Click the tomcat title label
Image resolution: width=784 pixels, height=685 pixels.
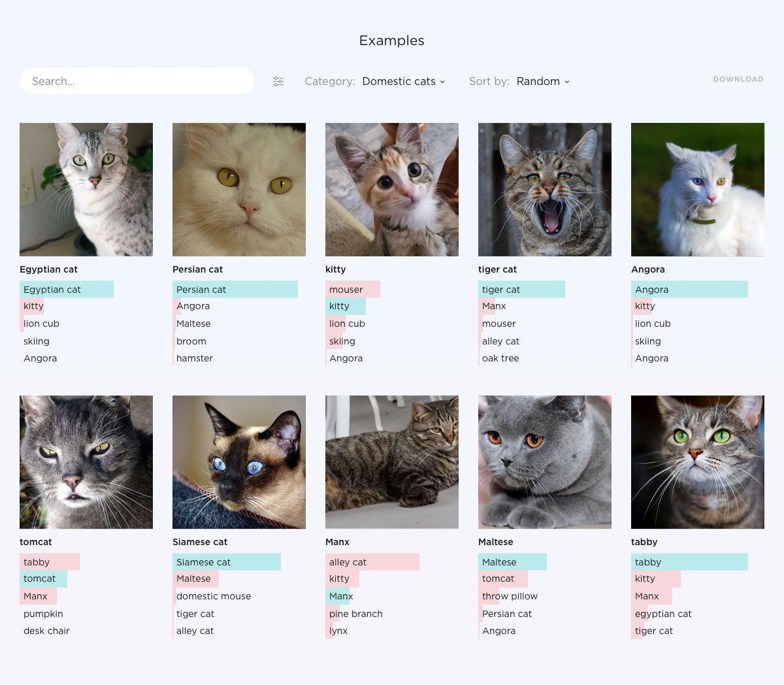[x=36, y=542]
